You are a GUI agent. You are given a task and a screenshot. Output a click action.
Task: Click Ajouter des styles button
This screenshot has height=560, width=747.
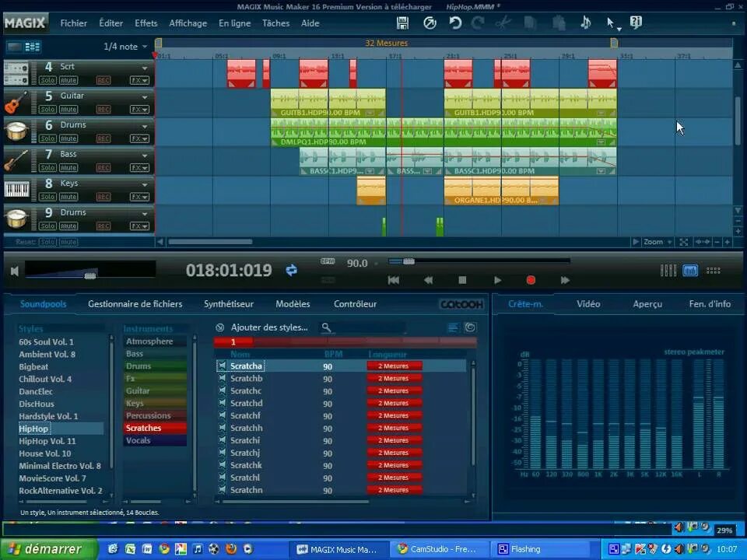(x=269, y=327)
